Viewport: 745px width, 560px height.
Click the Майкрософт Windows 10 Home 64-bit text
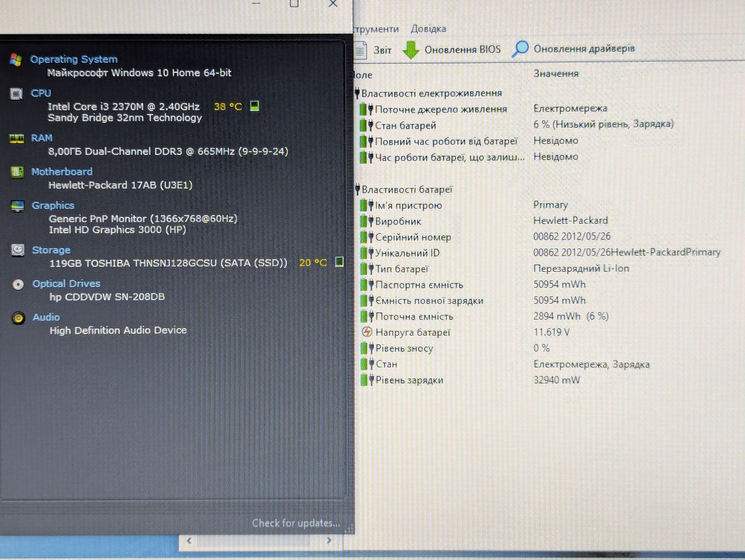coord(139,73)
